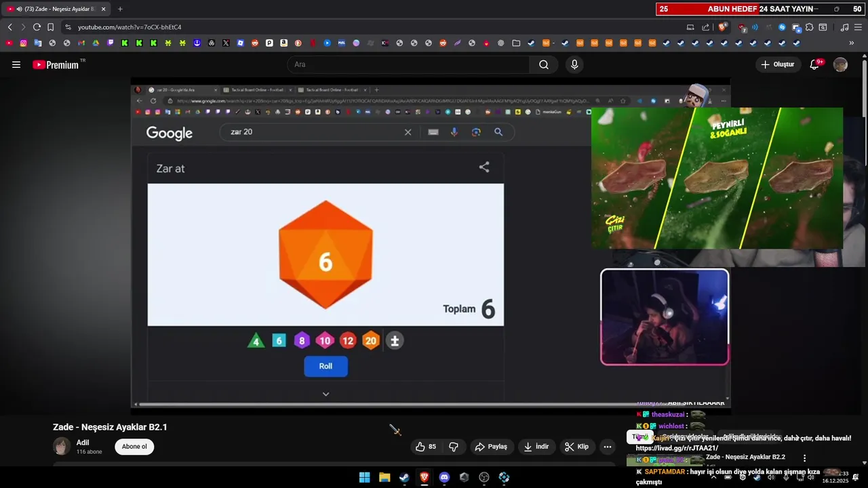Start voice search with microphone icon

click(574, 64)
